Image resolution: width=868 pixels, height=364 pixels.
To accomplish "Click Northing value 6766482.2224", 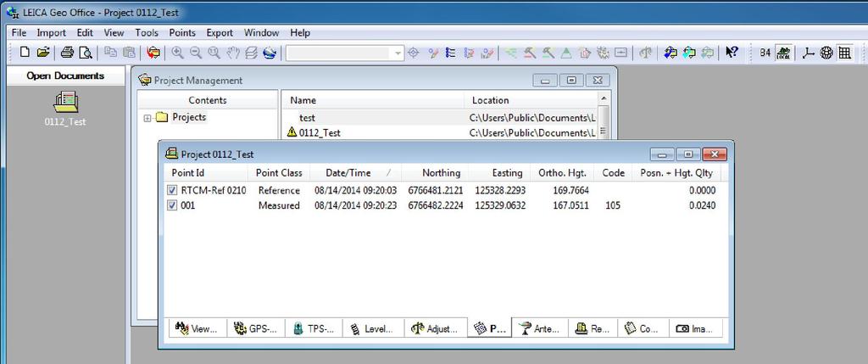I will [436, 205].
